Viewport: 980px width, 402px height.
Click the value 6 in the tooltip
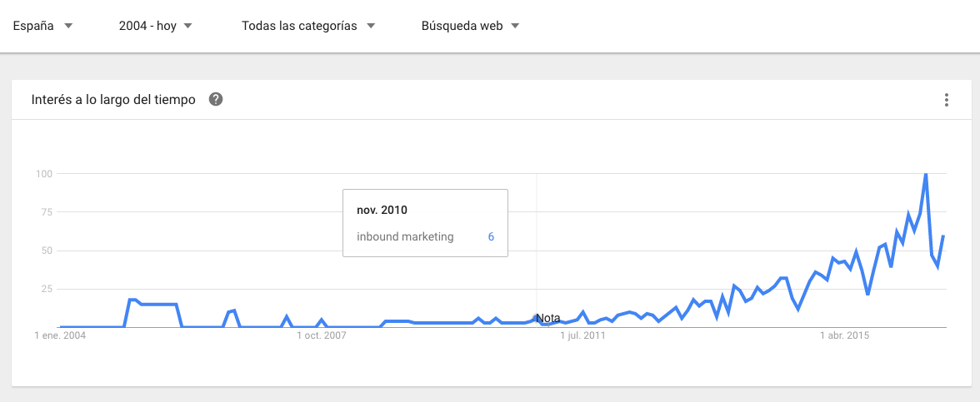492,236
